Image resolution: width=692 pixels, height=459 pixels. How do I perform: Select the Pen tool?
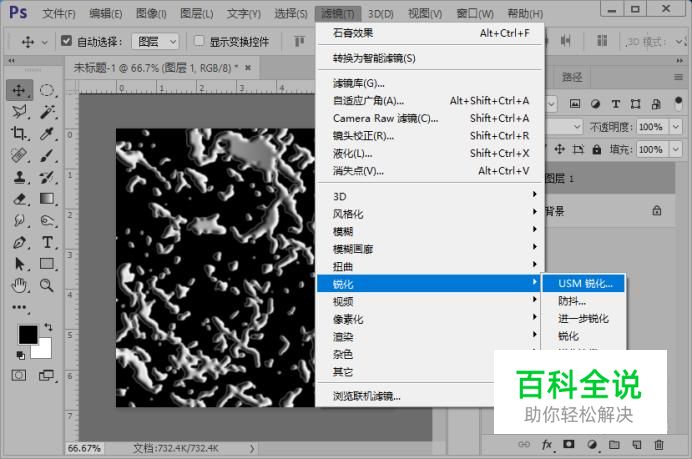(x=19, y=242)
